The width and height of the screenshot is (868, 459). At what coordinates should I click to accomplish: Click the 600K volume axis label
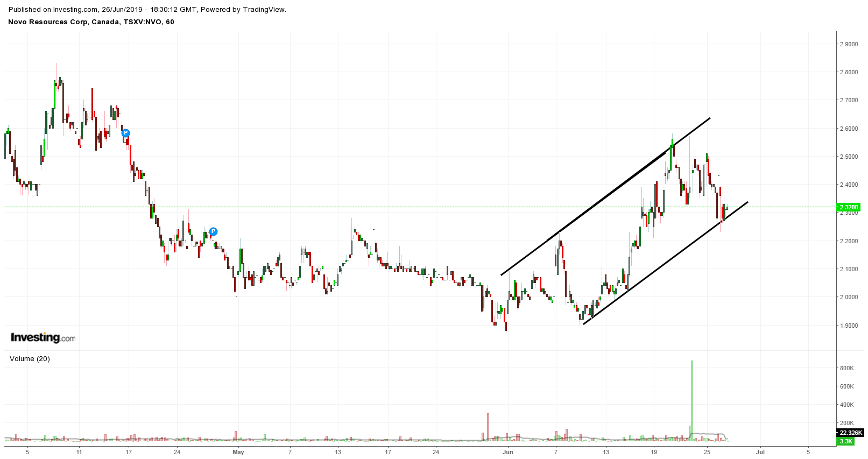pos(847,386)
